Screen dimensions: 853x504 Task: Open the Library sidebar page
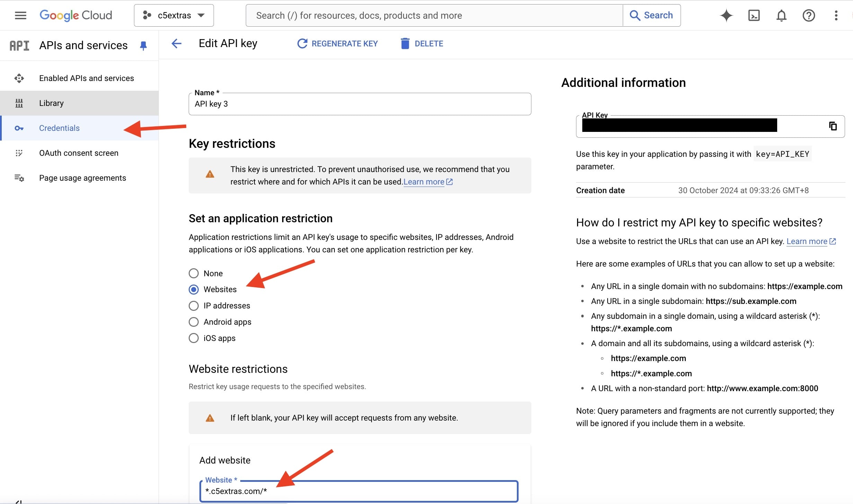coord(51,103)
